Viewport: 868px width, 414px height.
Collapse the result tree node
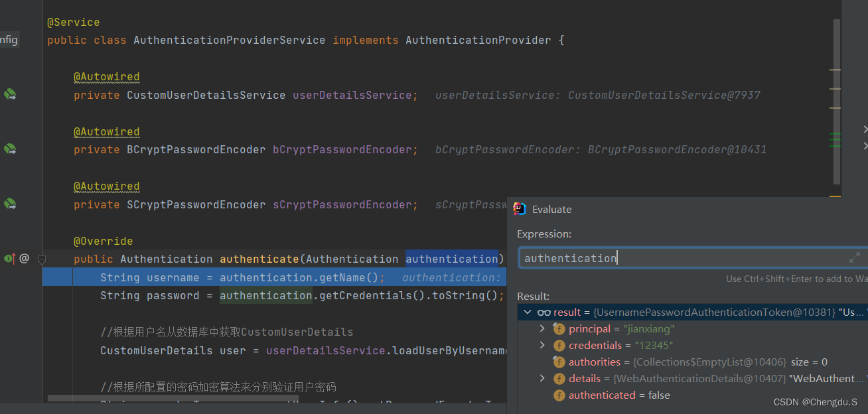pos(527,312)
